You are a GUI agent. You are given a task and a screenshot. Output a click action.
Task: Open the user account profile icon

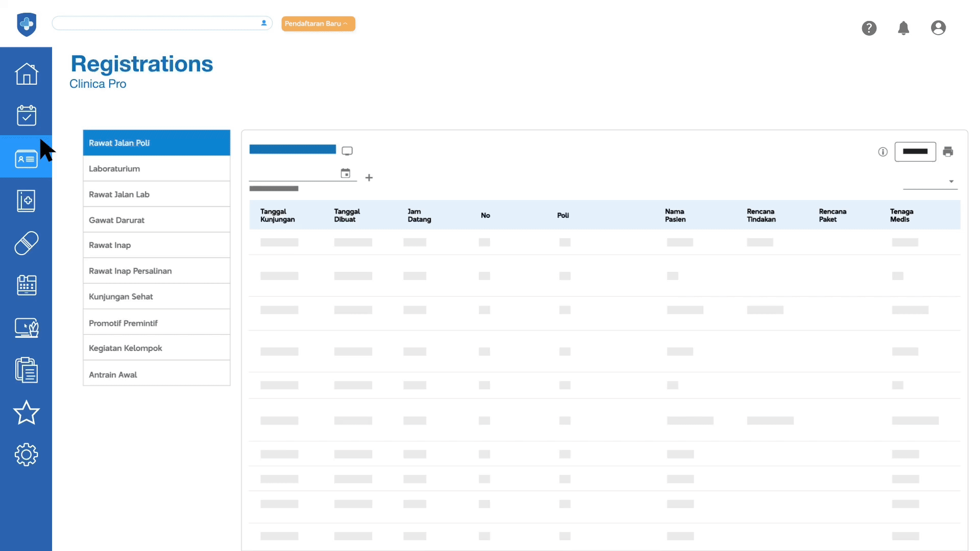point(938,28)
